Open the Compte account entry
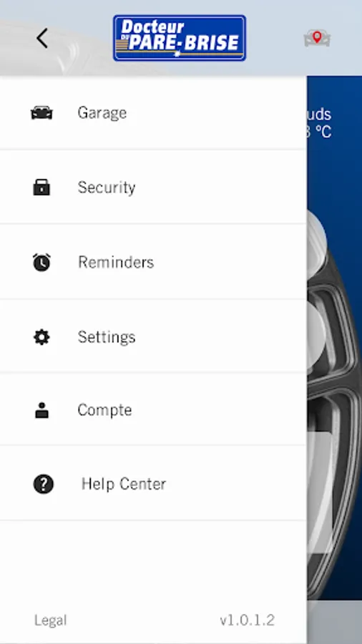This screenshot has width=362, height=644. point(153,409)
